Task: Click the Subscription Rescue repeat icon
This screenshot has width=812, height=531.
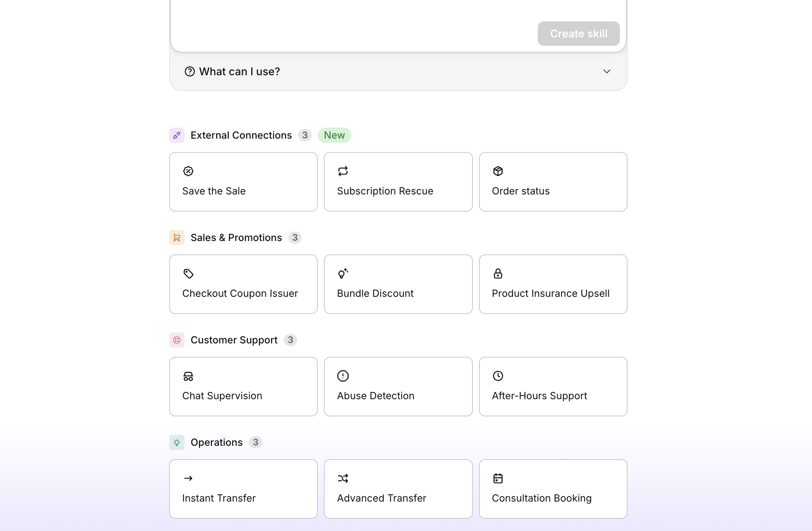Action: (x=343, y=171)
